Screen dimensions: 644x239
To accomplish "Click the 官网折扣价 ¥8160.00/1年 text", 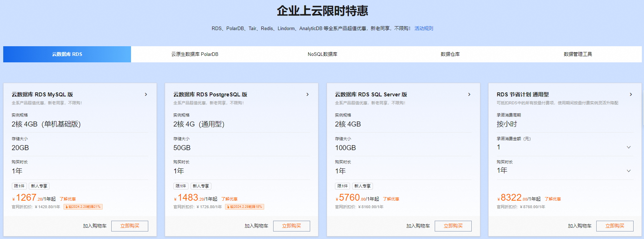I will pos(359,207).
